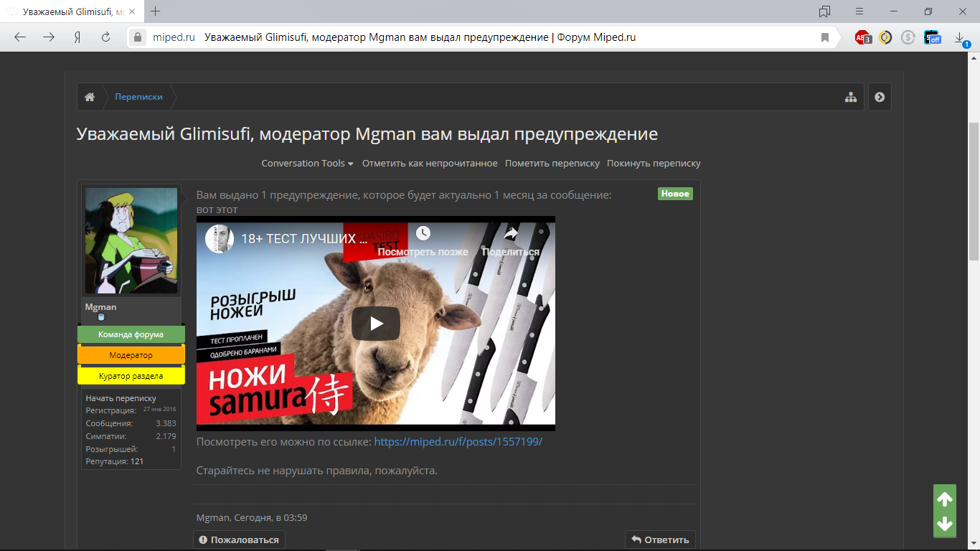Image resolution: width=980 pixels, height=551 pixels.
Task: Open Yandex home via the Я icon
Action: click(x=77, y=37)
